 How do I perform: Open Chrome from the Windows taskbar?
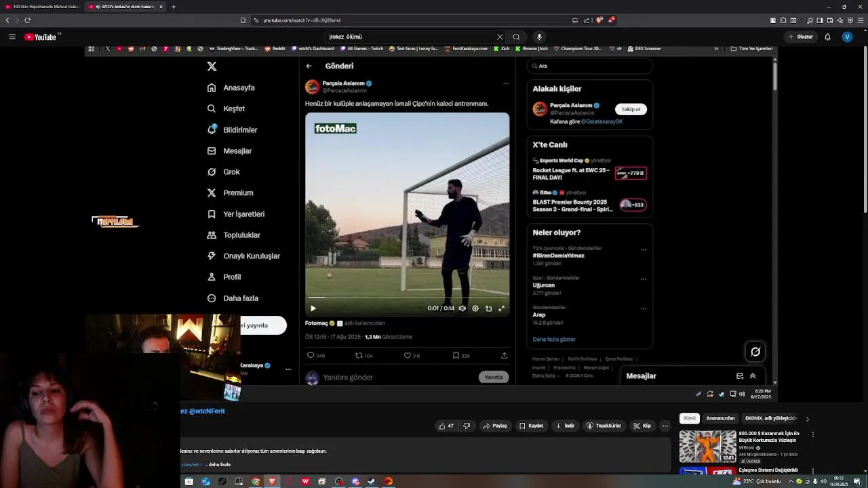[x=256, y=481]
